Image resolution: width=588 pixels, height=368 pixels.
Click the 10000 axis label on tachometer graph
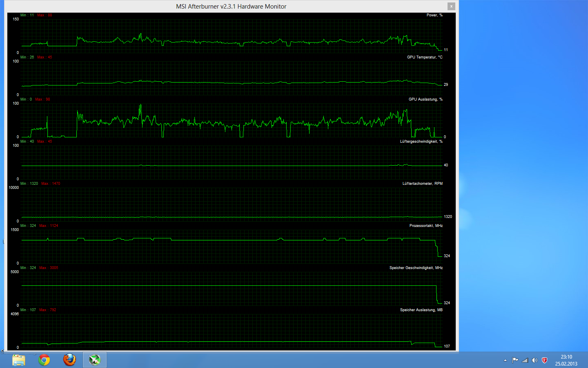pos(14,188)
